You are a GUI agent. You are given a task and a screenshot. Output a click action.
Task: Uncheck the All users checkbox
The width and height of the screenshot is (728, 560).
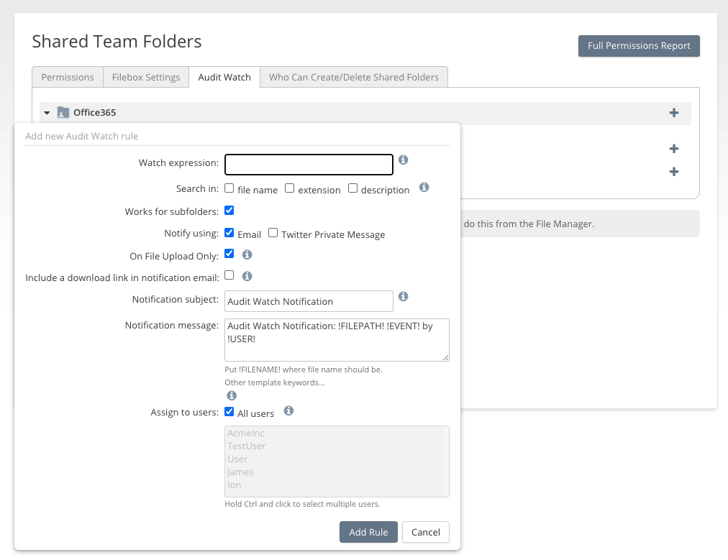coord(229,412)
